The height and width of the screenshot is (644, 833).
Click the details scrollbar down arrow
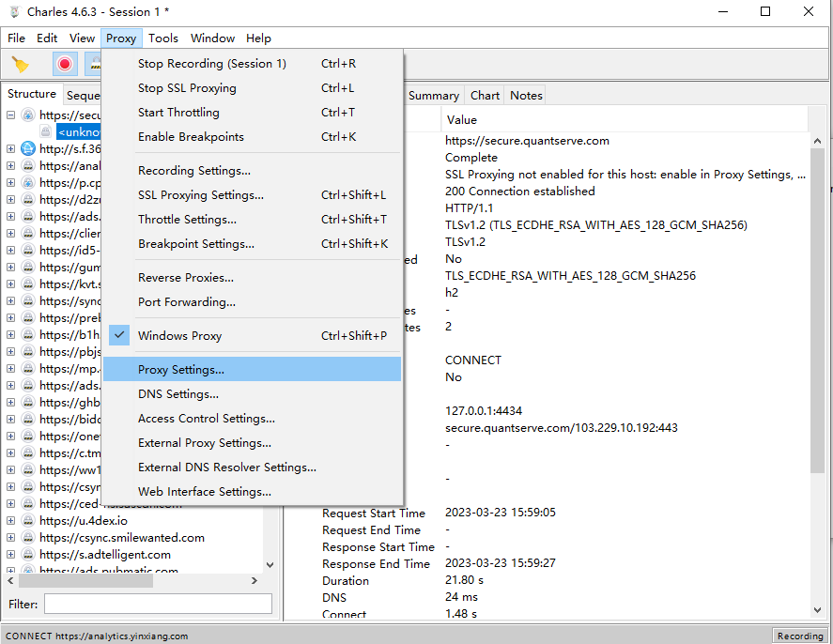[x=818, y=610]
